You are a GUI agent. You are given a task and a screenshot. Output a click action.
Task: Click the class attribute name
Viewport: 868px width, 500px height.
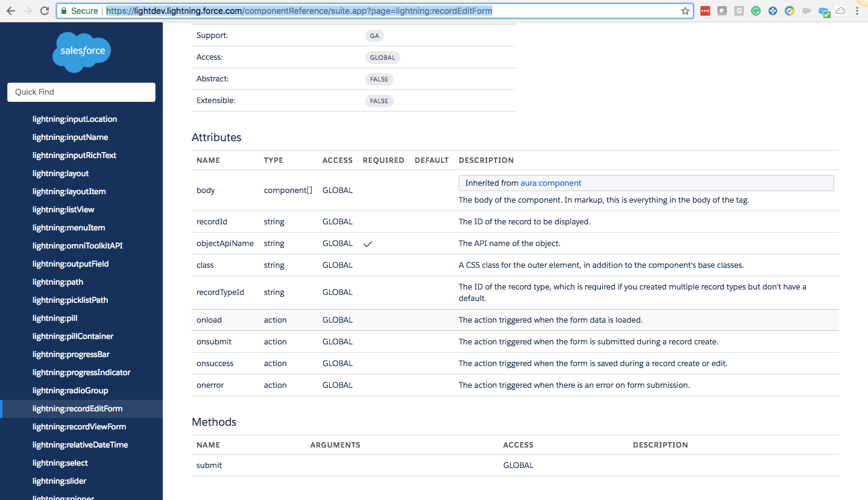pos(205,265)
